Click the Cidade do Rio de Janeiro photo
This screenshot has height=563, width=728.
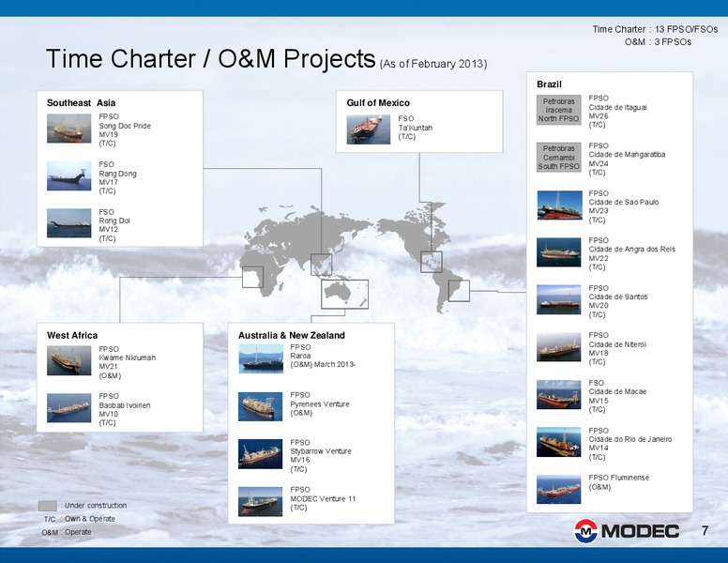(559, 442)
